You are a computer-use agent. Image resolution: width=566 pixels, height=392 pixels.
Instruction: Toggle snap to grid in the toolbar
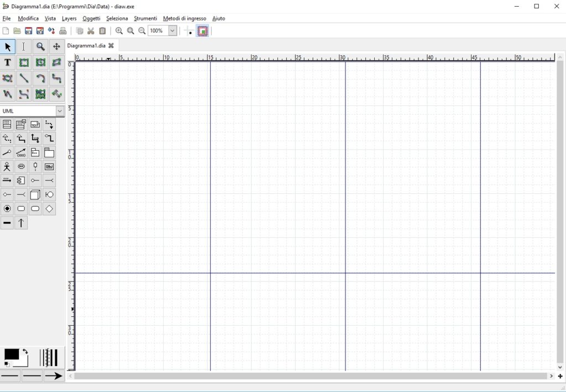pyautogui.click(x=190, y=31)
